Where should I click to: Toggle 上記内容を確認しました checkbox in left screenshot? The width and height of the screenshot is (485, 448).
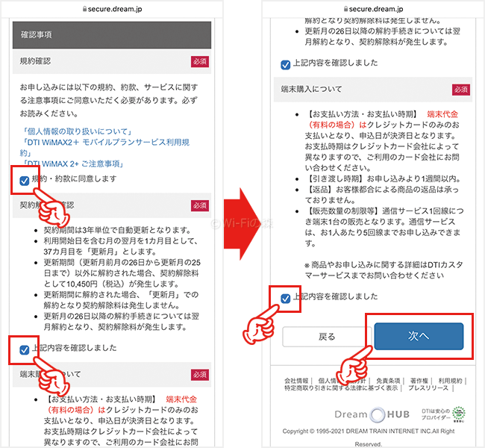point(24,350)
